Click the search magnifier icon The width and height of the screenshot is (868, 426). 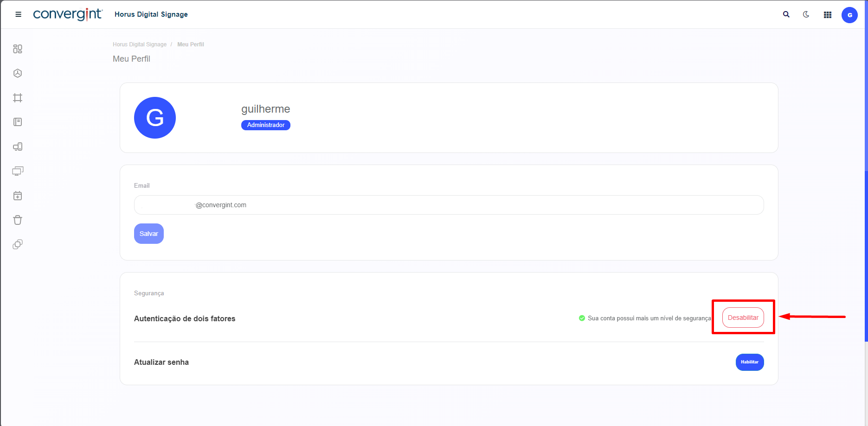pos(786,14)
